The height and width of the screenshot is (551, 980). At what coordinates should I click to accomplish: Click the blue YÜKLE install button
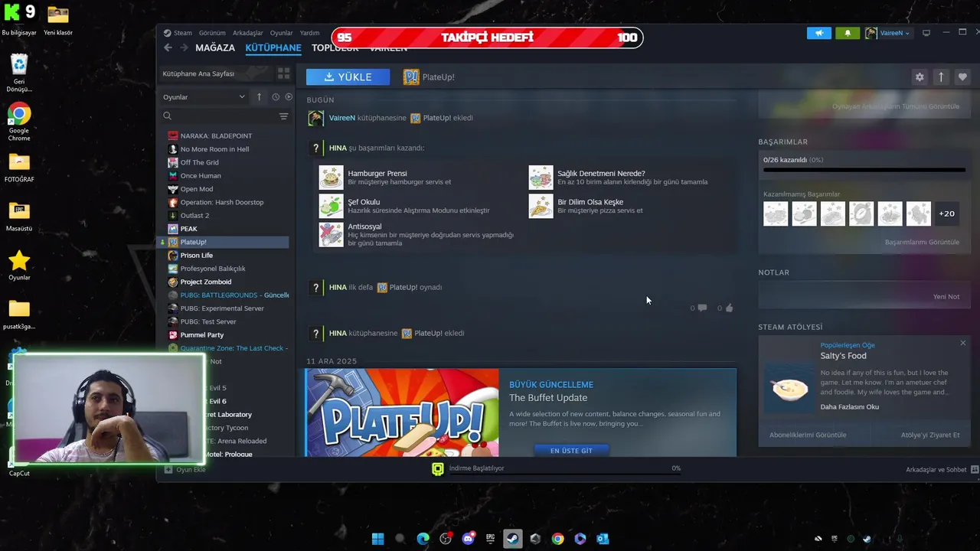pos(348,77)
